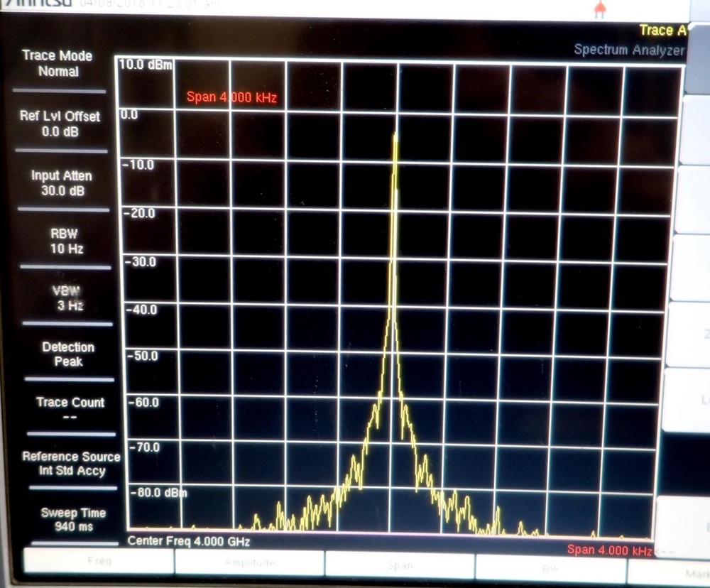Select the VBW 3 Hz parameter
This screenshot has height=588, width=710.
click(68, 298)
